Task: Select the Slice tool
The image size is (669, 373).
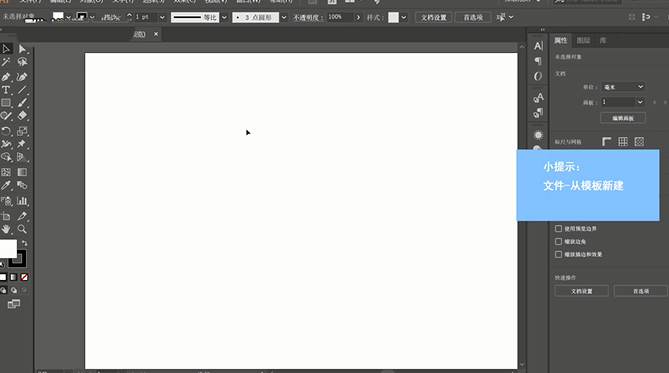Action: [22, 216]
